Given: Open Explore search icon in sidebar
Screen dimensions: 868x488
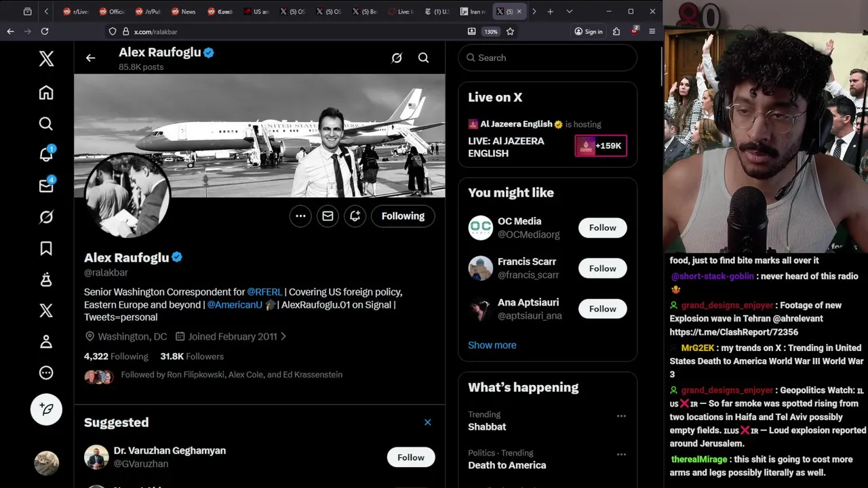Looking at the screenshot, I should click(46, 123).
